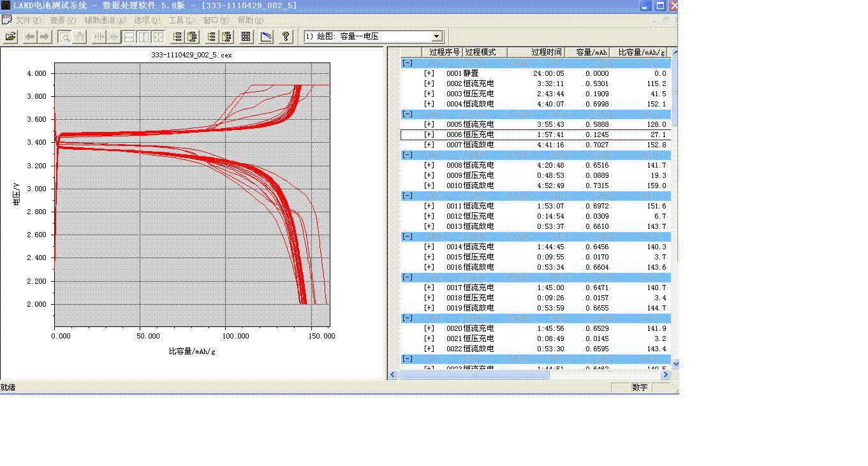Open the 工具 menu

[181, 20]
